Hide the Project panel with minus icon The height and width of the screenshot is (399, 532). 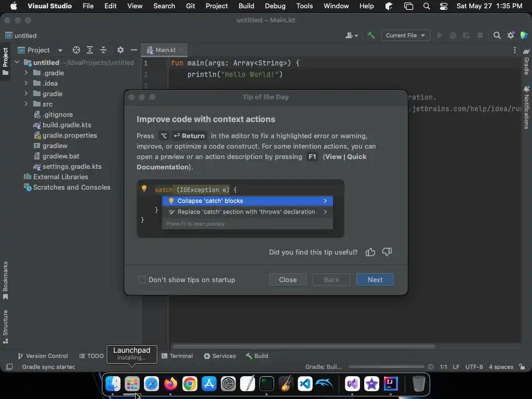point(134,50)
